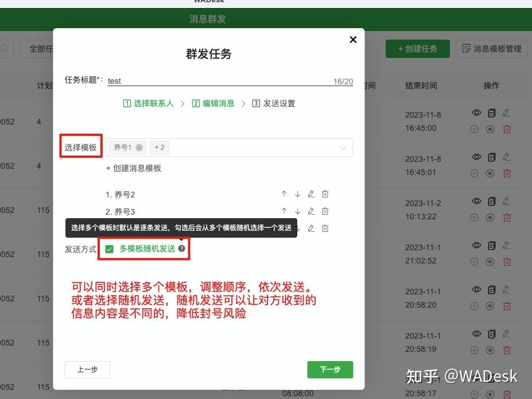Stop task ending 2023-11-8 16:45:01
The width and height of the screenshot is (532, 399).
coord(490,173)
